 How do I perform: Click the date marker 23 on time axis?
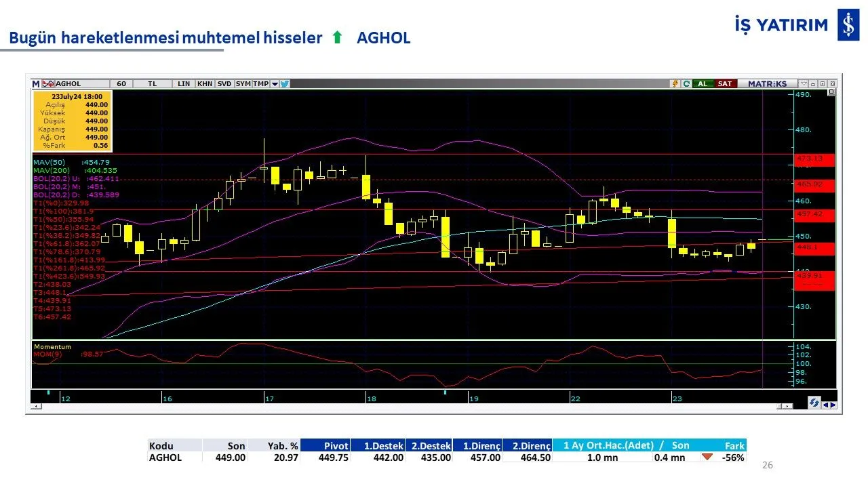tap(677, 399)
